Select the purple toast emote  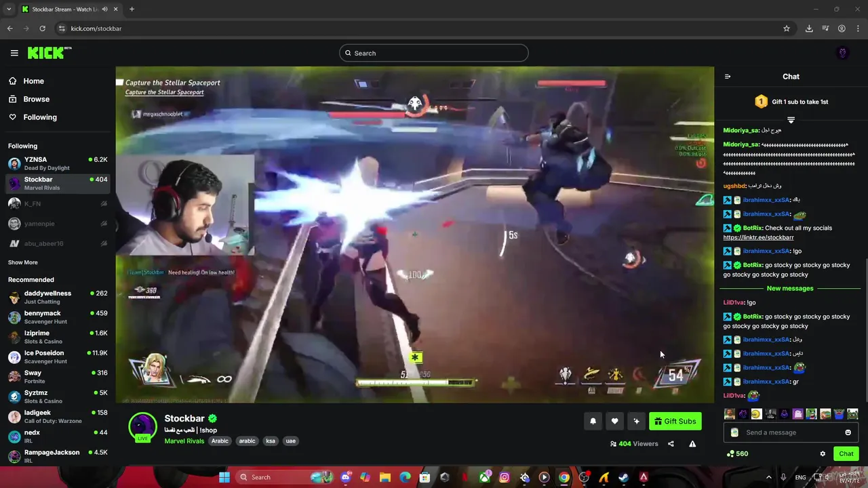tap(798, 414)
